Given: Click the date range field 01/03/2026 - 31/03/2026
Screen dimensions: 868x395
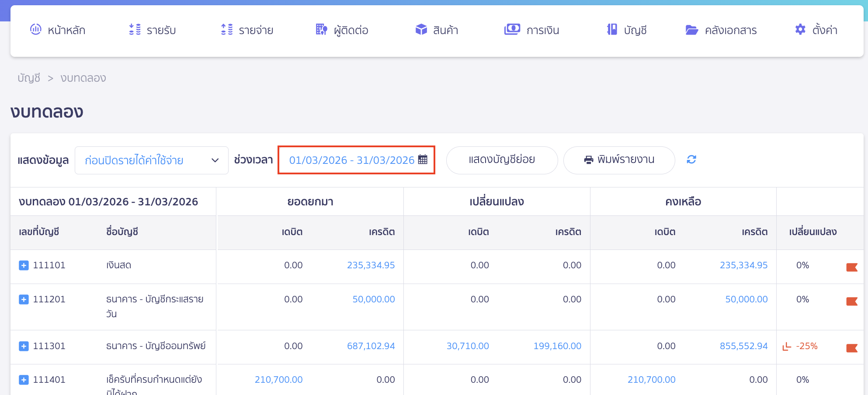Looking at the screenshot, I should click(351, 160).
